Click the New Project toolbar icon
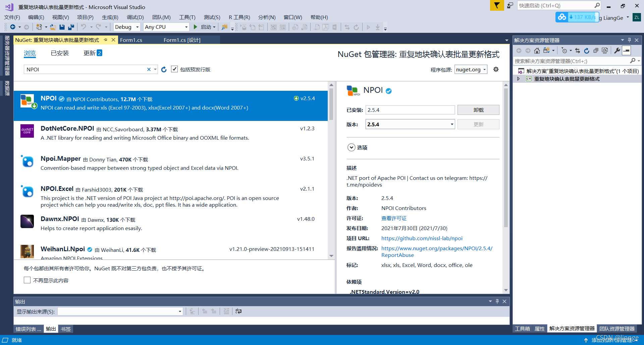 click(39, 27)
